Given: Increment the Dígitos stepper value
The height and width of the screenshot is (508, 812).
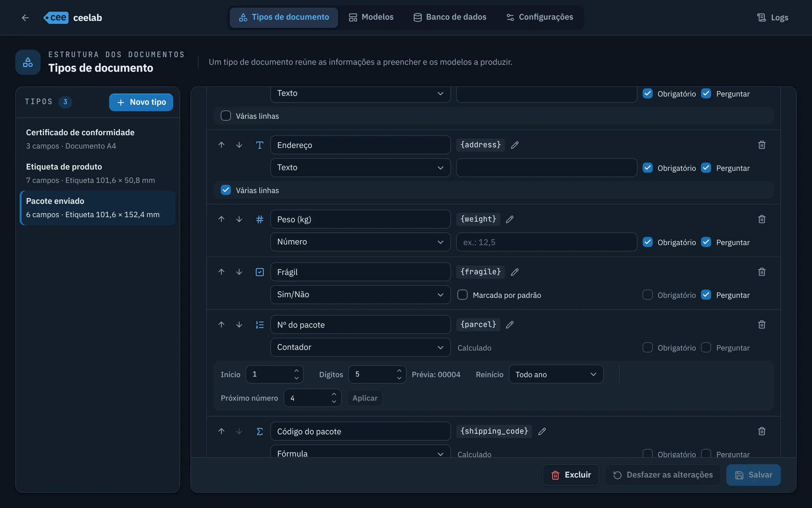Looking at the screenshot, I should (x=399, y=371).
